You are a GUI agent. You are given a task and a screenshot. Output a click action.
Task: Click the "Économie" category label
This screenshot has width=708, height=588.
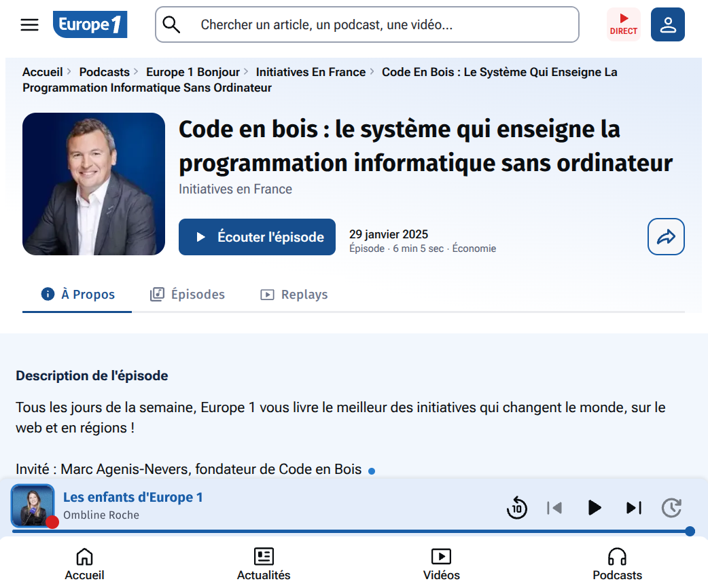tap(474, 249)
